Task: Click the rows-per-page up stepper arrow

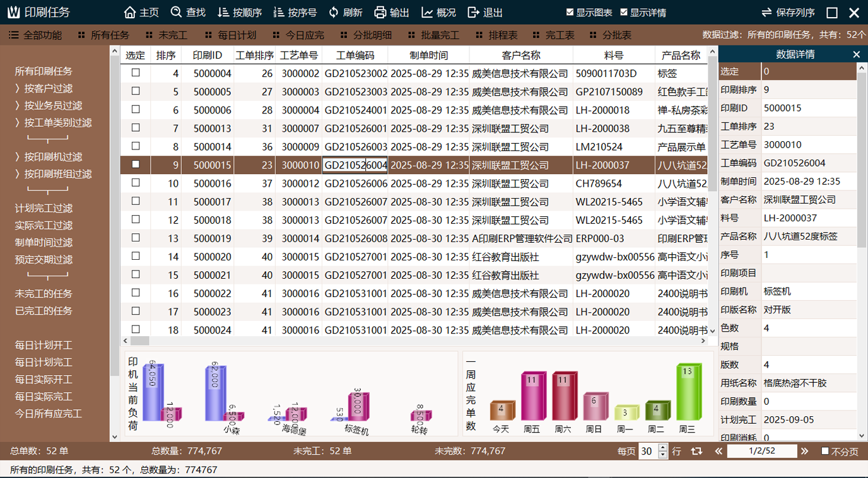Action: (x=662, y=448)
